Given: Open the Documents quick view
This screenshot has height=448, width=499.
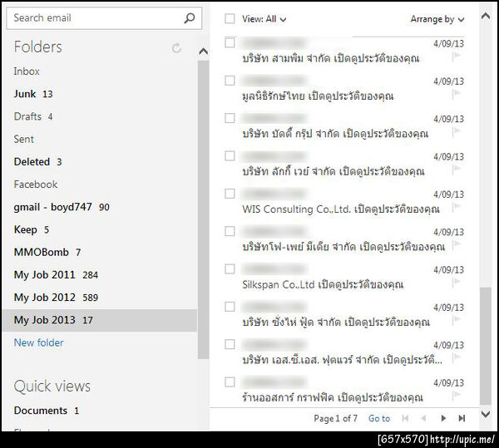Looking at the screenshot, I should (47, 411).
